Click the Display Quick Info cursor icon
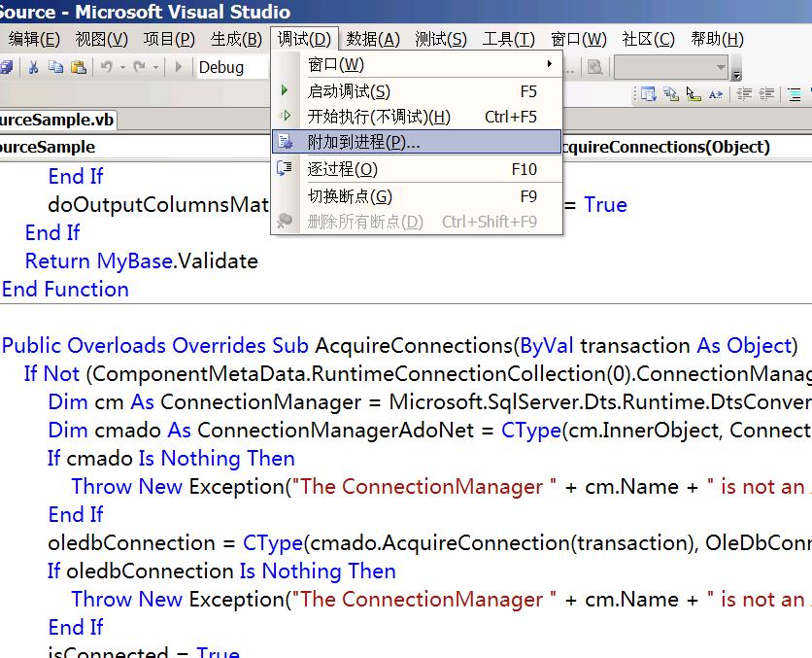This screenshot has height=658, width=812. 693,94
